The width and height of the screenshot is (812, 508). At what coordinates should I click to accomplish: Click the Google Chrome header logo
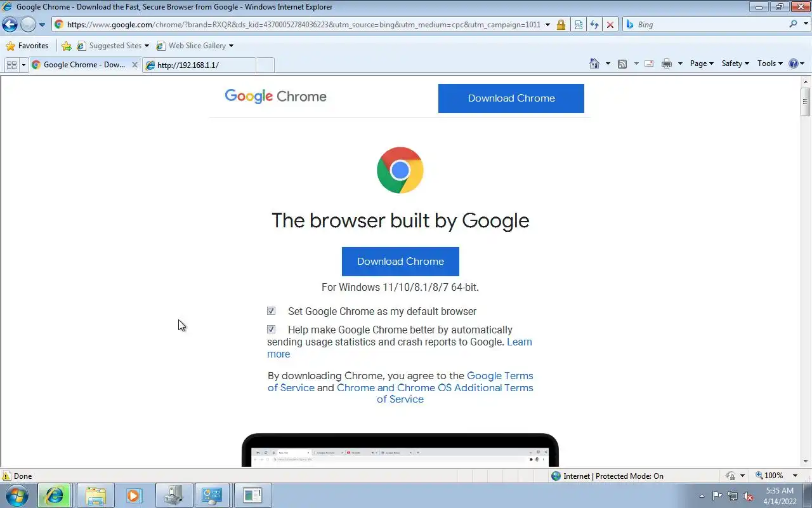(275, 97)
